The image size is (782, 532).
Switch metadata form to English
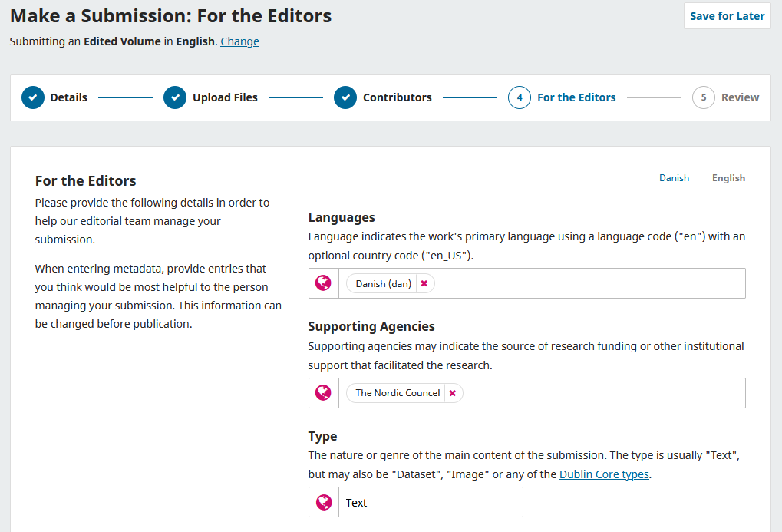click(727, 177)
